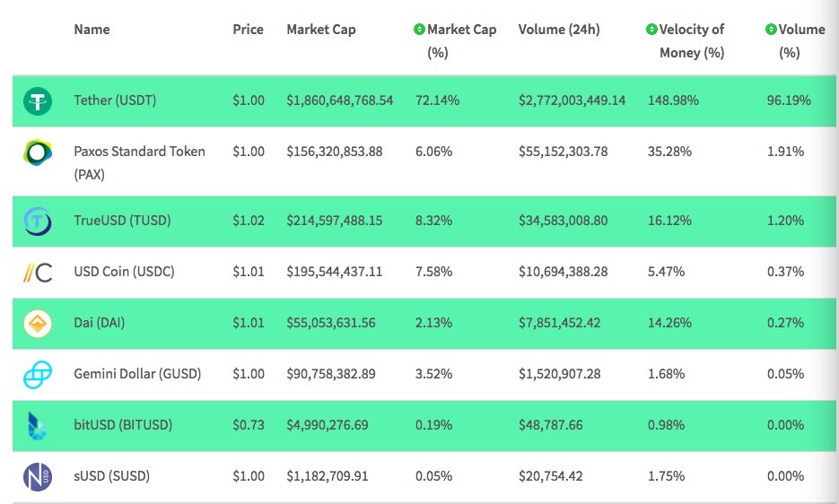Select Dai velocity value 14.26%
The height and width of the screenshot is (504, 839).
tap(670, 323)
